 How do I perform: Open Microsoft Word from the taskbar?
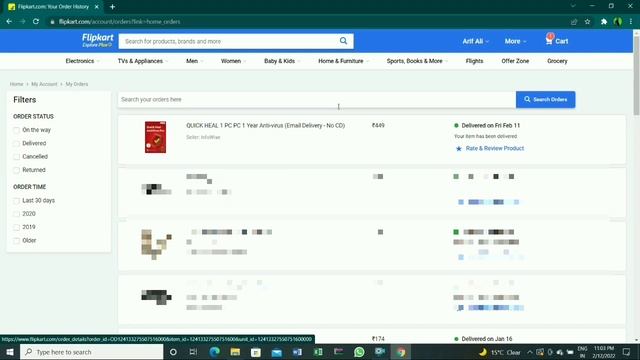pyautogui.click(x=297, y=352)
